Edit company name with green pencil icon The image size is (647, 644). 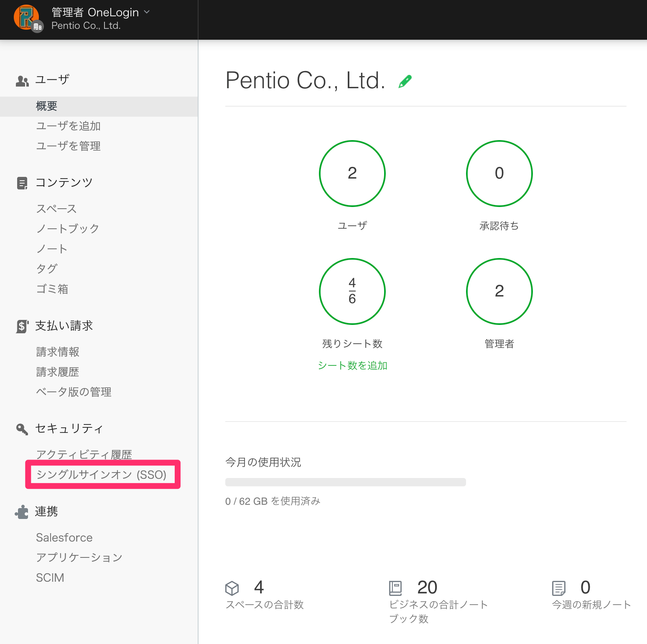[x=405, y=81]
